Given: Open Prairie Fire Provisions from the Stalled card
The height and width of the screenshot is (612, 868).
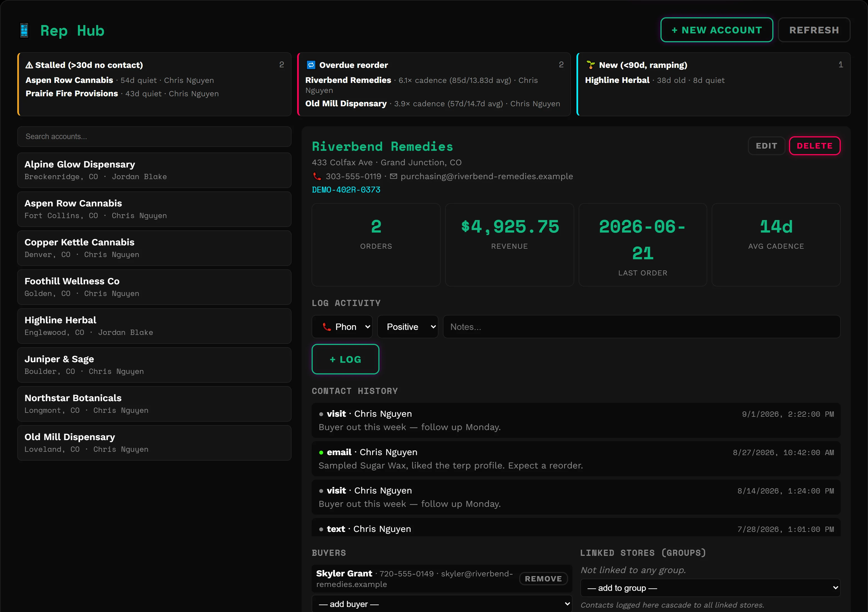Looking at the screenshot, I should pyautogui.click(x=71, y=93).
